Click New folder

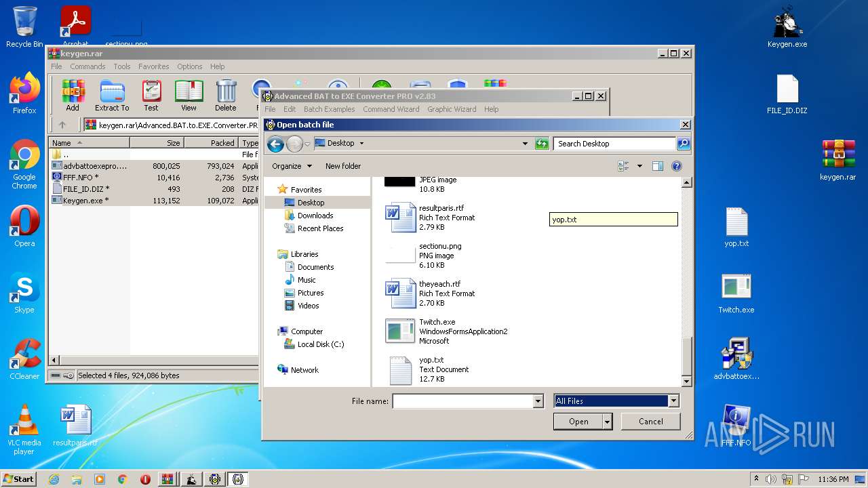tap(343, 166)
